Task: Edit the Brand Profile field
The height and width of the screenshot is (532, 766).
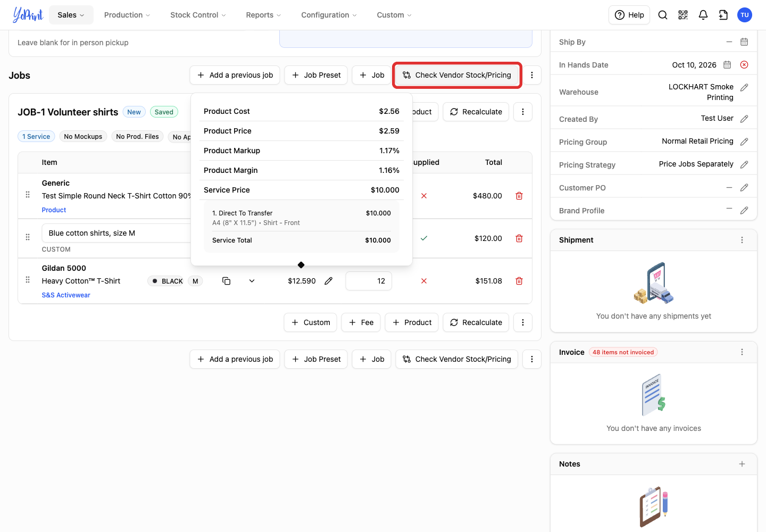Action: [x=744, y=210]
